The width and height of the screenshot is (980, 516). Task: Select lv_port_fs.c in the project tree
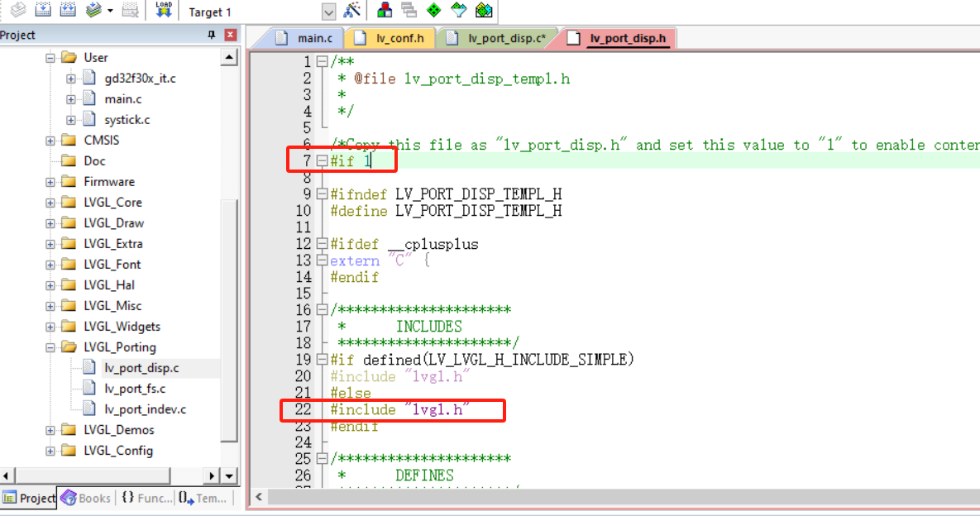point(135,389)
